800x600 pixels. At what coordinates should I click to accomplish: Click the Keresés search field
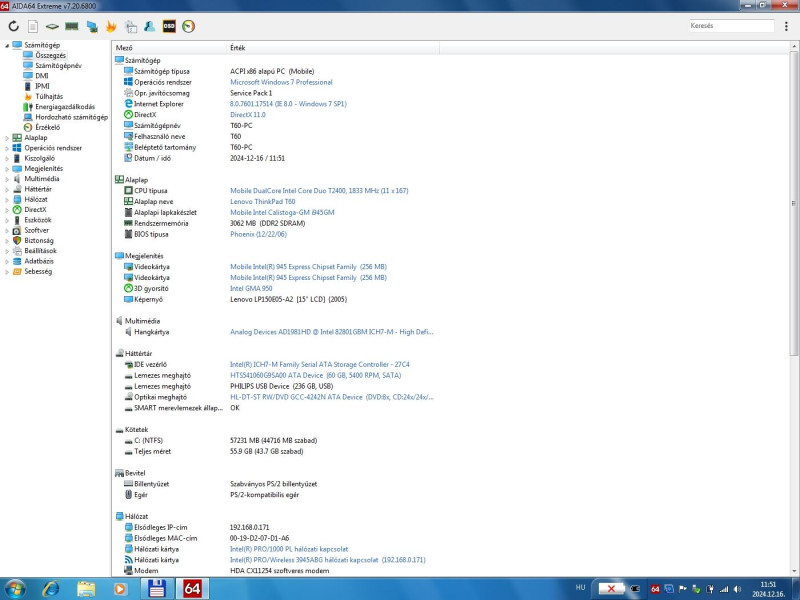(x=731, y=26)
